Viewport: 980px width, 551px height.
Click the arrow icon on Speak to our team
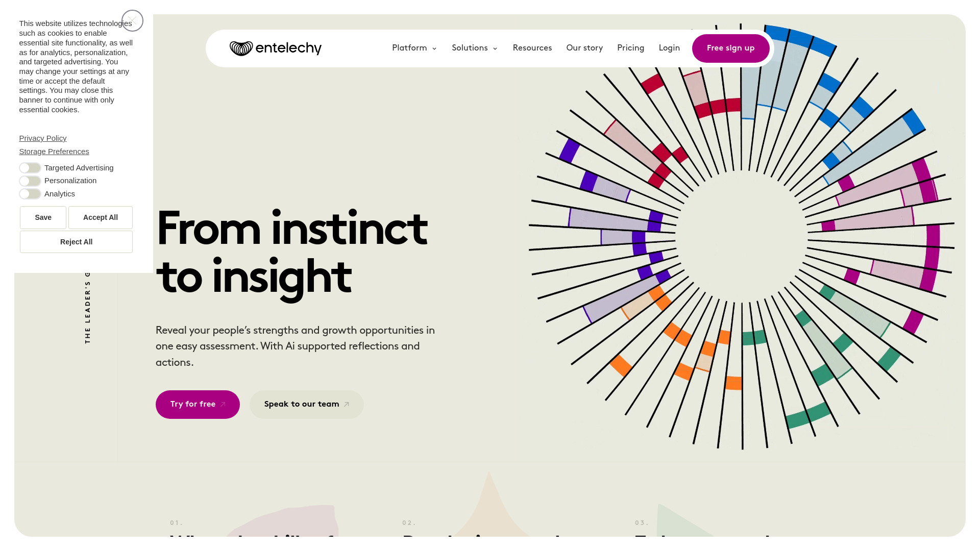pyautogui.click(x=347, y=404)
